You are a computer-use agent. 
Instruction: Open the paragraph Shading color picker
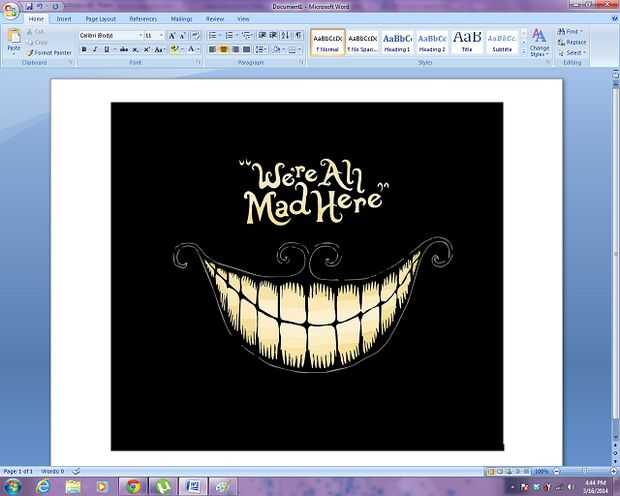(x=284, y=49)
